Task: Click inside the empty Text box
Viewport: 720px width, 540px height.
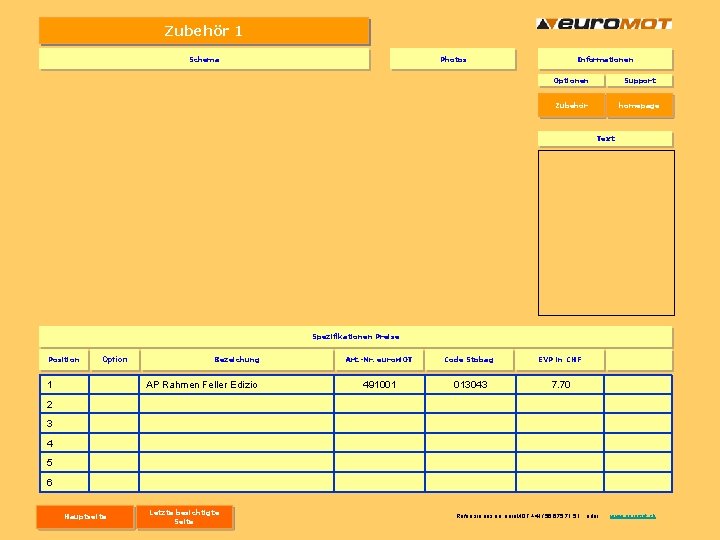Action: point(606,233)
